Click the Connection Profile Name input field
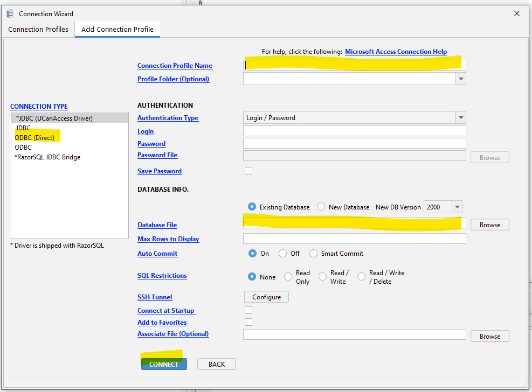532x392 pixels. tap(355, 65)
